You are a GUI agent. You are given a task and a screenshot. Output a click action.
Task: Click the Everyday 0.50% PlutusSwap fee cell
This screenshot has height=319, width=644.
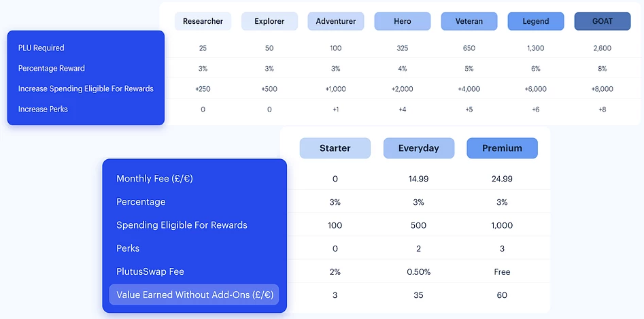point(418,272)
